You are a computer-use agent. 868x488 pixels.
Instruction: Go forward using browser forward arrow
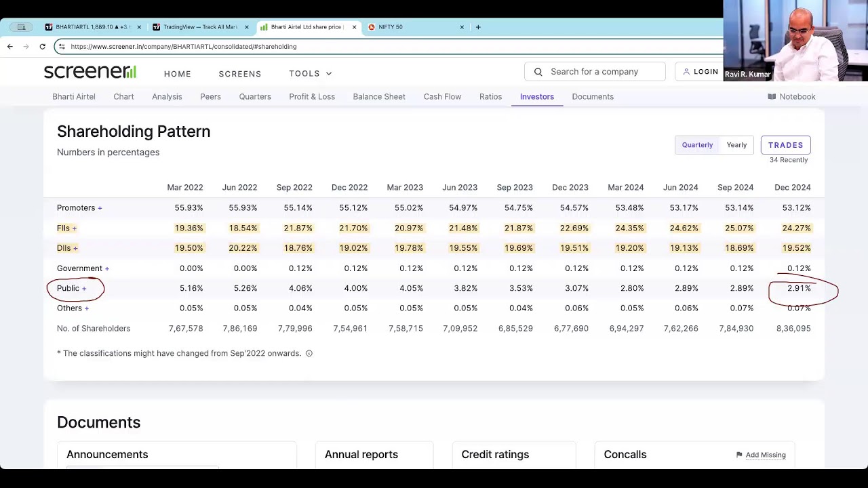(x=26, y=46)
